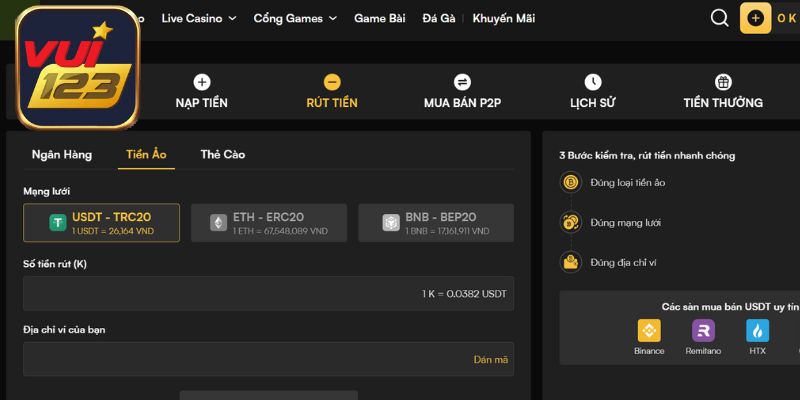Open Mua Bán P2P exchange
800x400 pixels.
[x=462, y=83]
